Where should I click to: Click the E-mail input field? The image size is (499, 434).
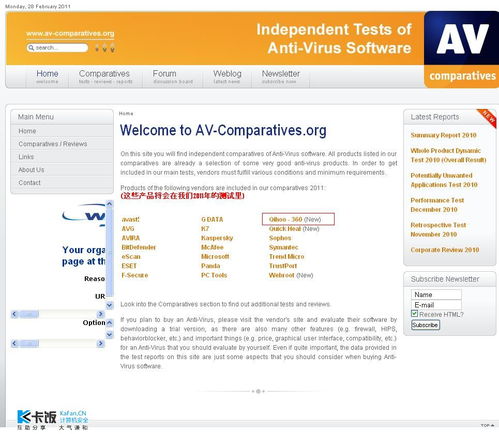[x=436, y=305]
